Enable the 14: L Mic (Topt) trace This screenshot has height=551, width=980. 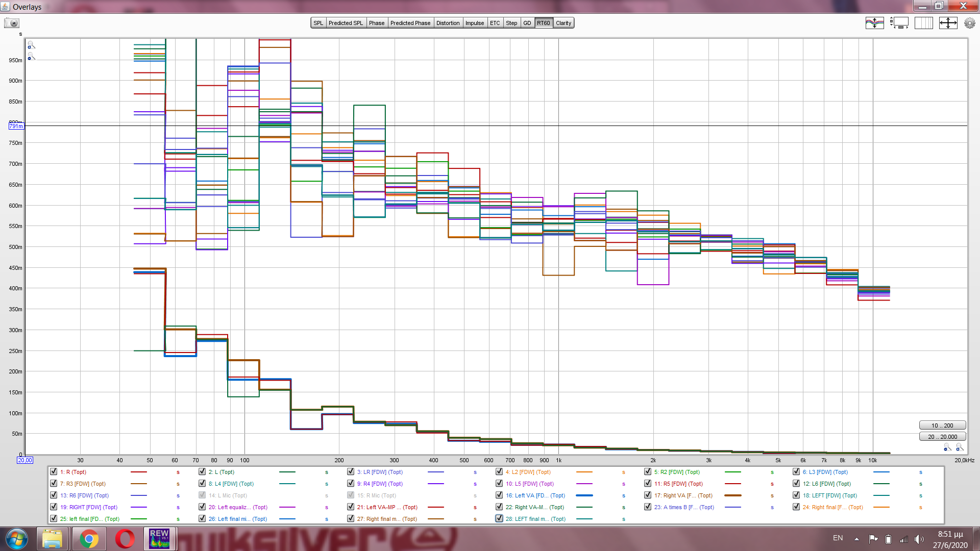point(202,495)
